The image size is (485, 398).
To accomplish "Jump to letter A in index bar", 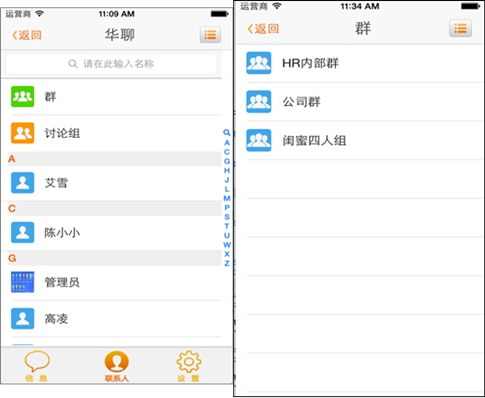I will coord(227,143).
